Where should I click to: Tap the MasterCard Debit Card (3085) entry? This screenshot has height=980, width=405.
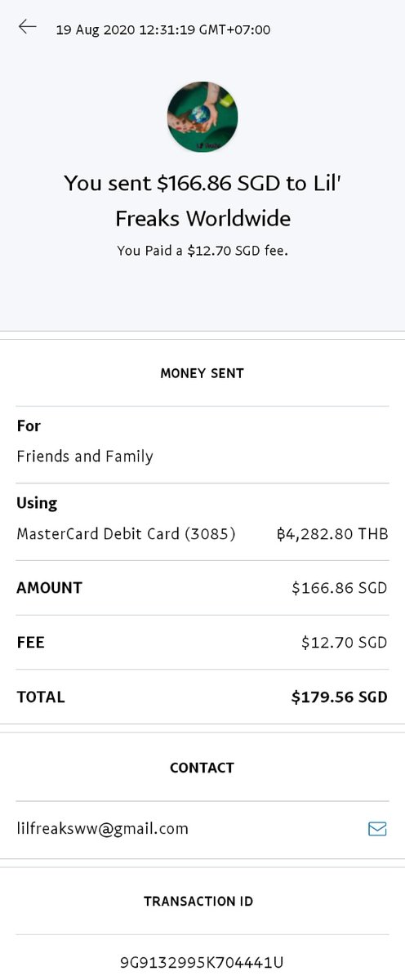pos(126,534)
